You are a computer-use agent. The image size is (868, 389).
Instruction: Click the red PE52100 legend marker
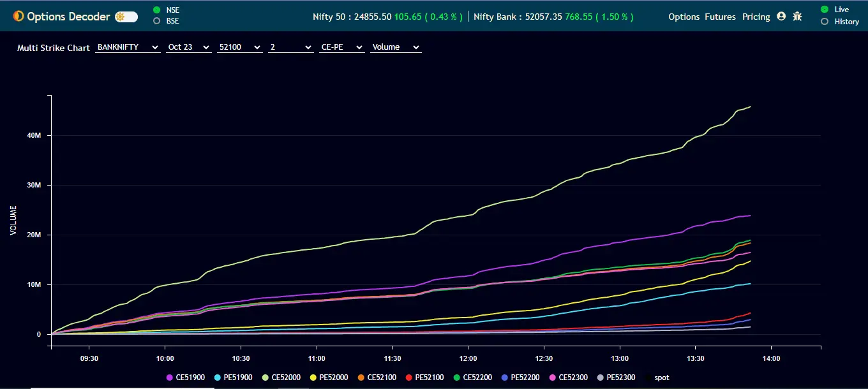pos(409,378)
